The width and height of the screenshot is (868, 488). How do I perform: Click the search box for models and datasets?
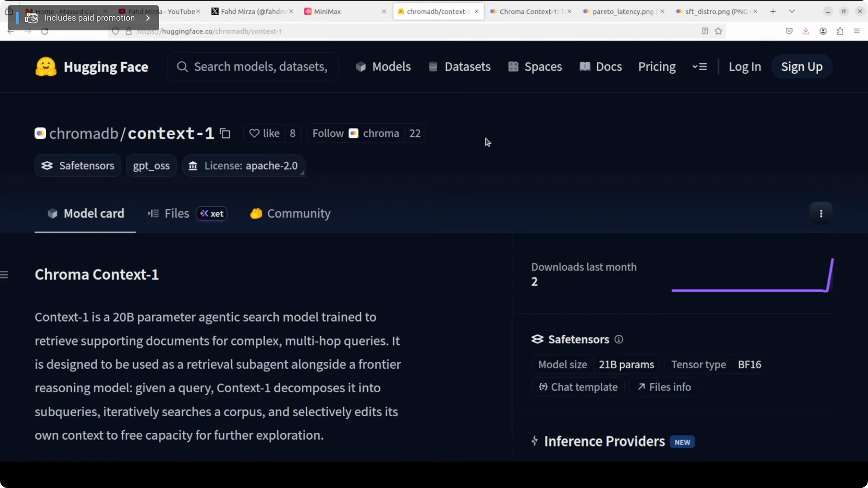253,67
